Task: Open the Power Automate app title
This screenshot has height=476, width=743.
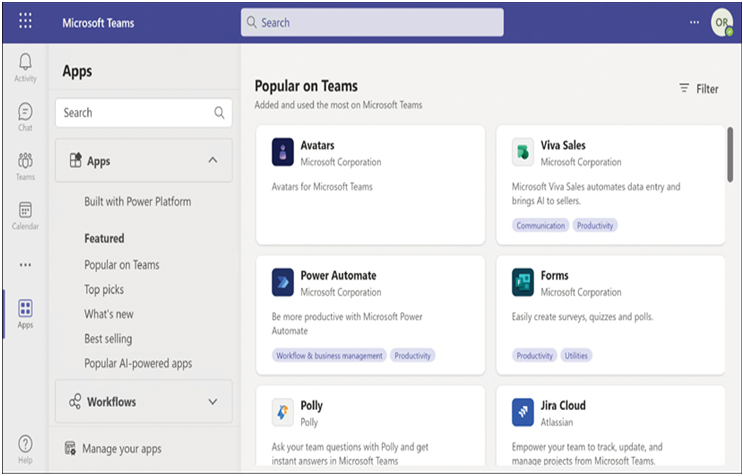Action: 338,275
